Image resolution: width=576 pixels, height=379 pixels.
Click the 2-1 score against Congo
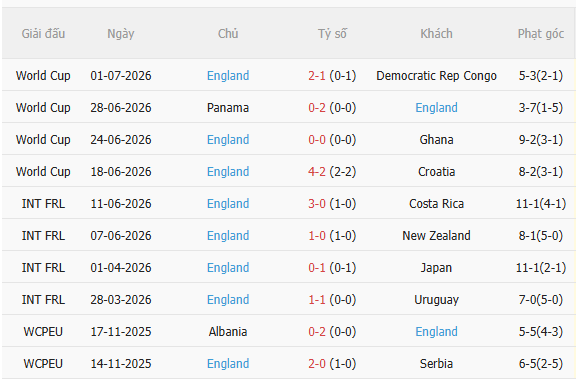317,76
